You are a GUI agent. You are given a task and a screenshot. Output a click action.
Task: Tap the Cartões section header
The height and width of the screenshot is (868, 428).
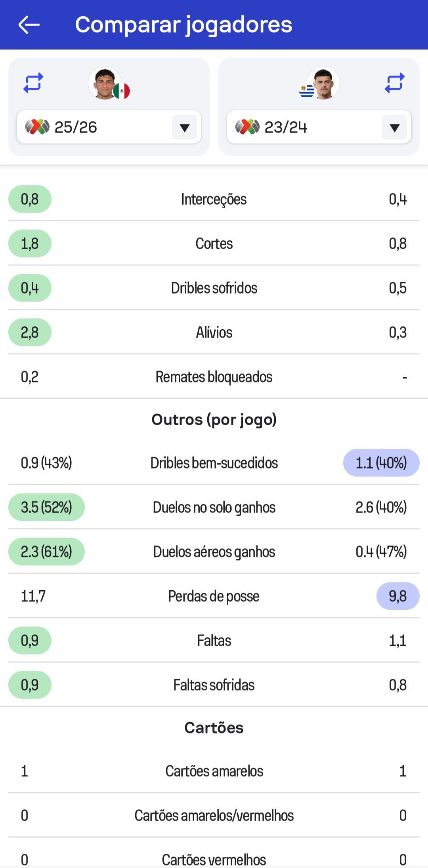[x=214, y=728]
